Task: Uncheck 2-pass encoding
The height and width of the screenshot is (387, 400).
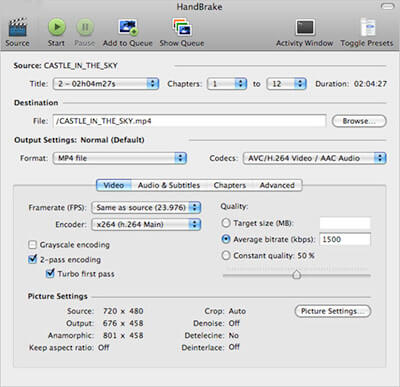Action: [x=32, y=259]
